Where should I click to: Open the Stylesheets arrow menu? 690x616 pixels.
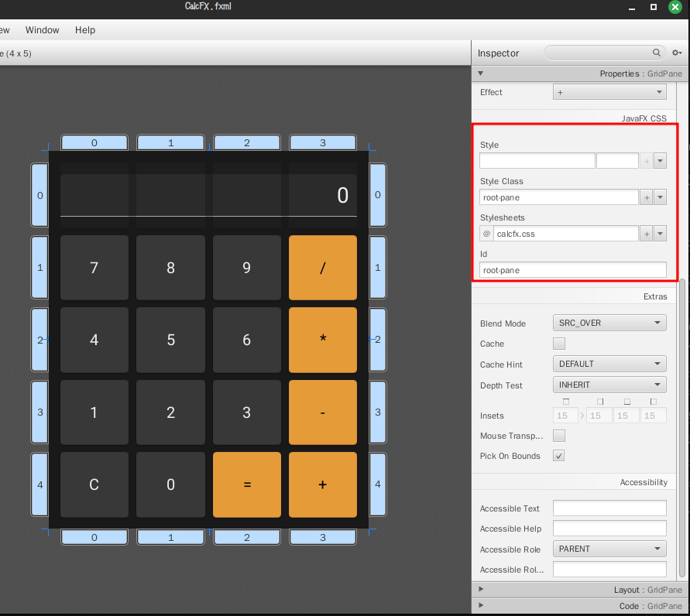coord(660,234)
